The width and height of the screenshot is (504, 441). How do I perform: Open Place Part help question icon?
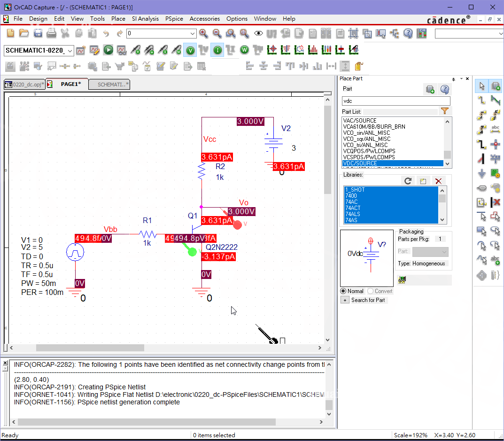tap(445, 89)
